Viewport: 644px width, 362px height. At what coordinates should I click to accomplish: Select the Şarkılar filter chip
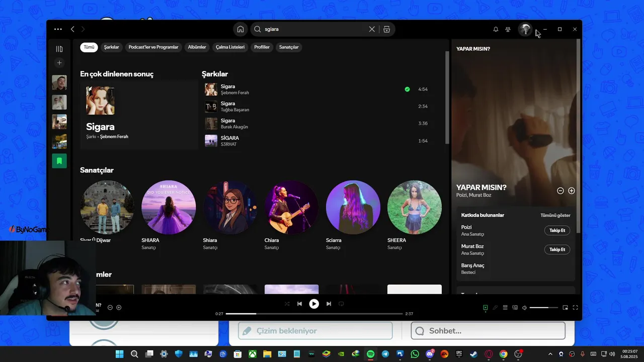(111, 47)
